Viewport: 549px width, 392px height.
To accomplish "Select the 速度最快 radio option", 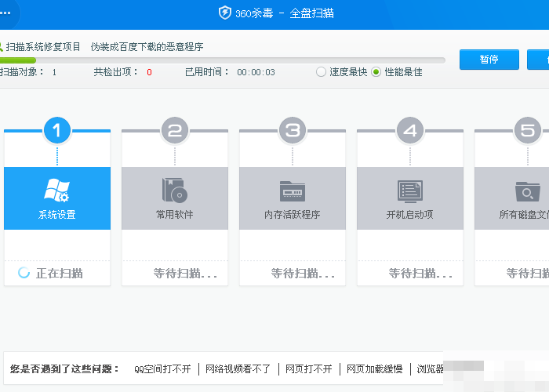I will click(x=321, y=72).
